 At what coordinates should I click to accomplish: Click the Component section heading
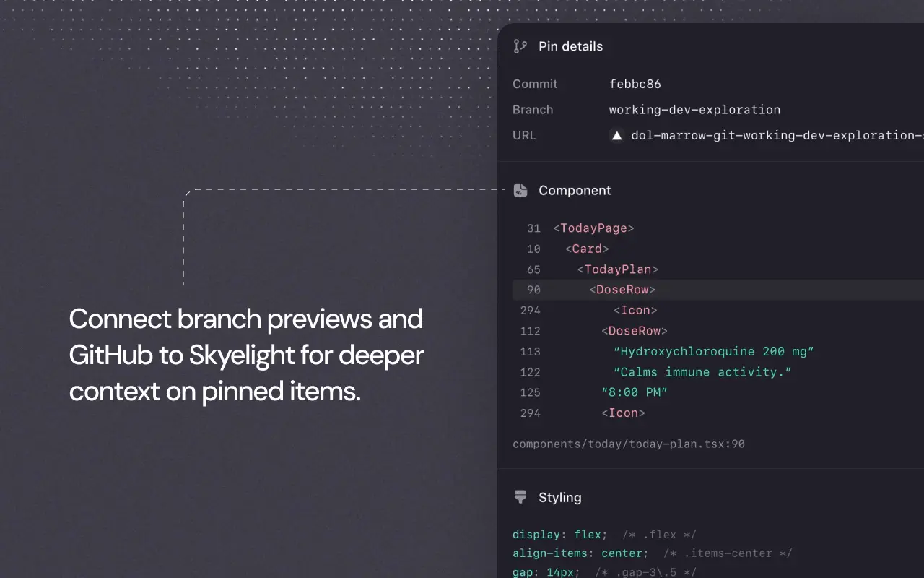point(575,190)
